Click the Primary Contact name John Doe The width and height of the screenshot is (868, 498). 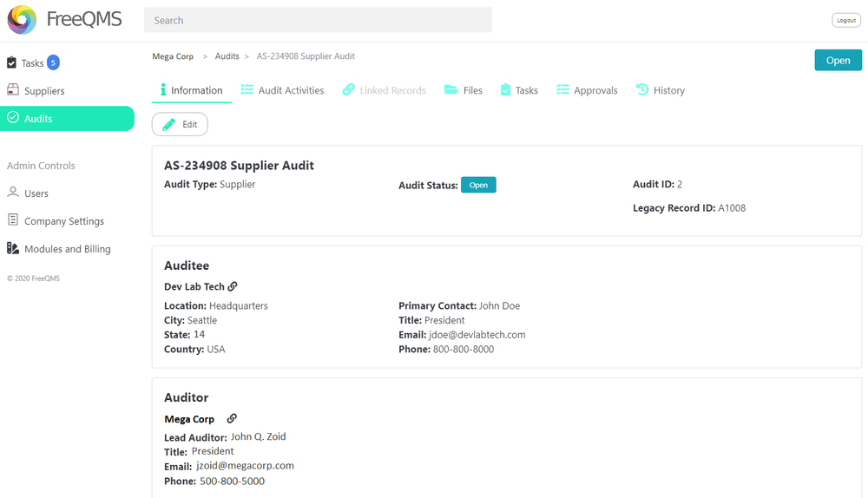tap(499, 306)
